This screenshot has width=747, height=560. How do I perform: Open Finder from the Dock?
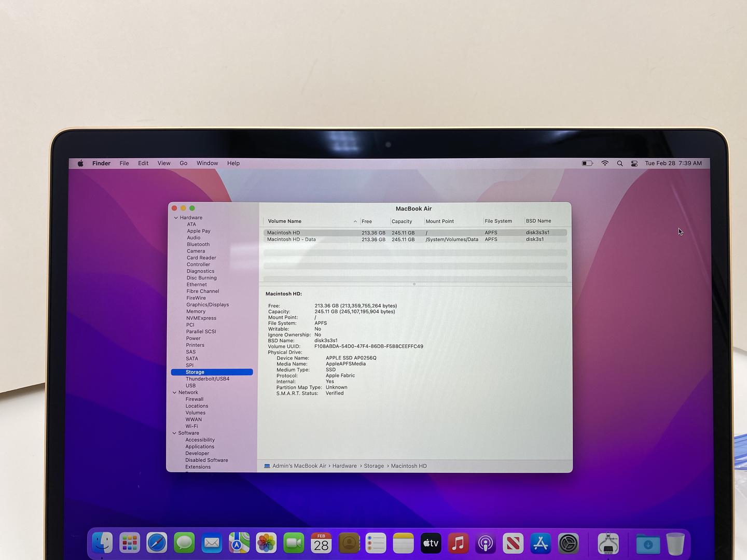(102, 543)
